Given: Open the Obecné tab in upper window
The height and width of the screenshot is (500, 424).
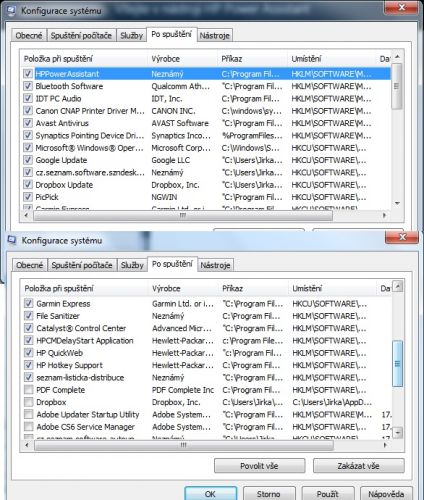Looking at the screenshot, I should [29, 35].
